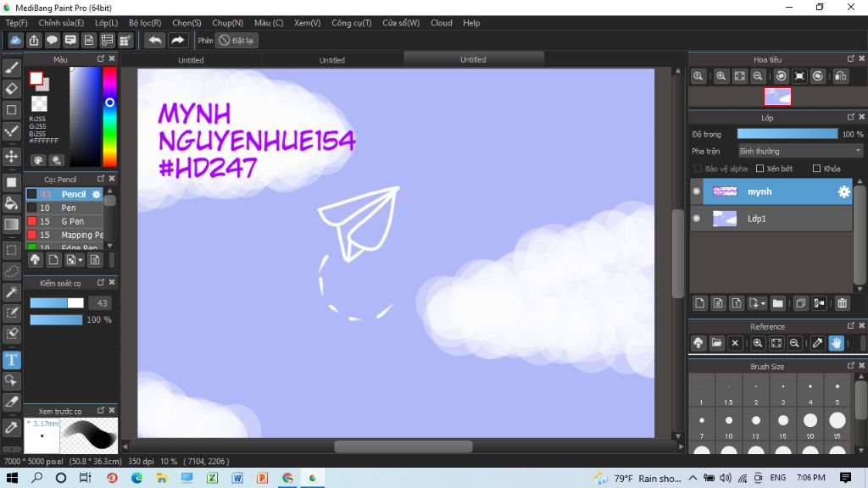Zoom in on the navigator panel

tap(721, 76)
